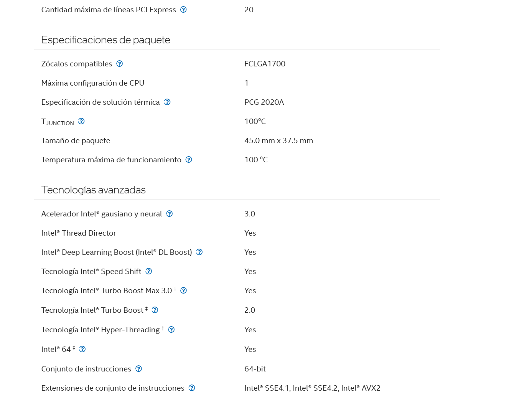Click the Tamaño de paquete row label

click(76, 140)
